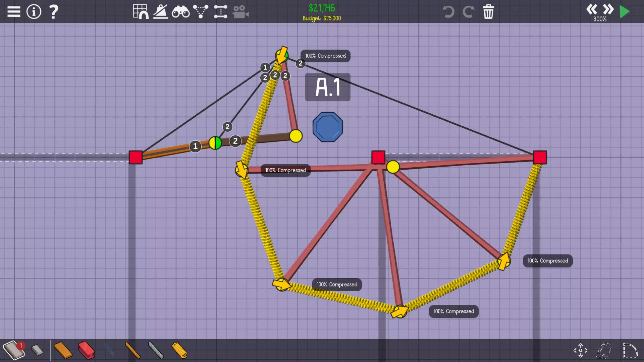644x362 pixels.
Task: Click the redo arrow
Action: [468, 12]
